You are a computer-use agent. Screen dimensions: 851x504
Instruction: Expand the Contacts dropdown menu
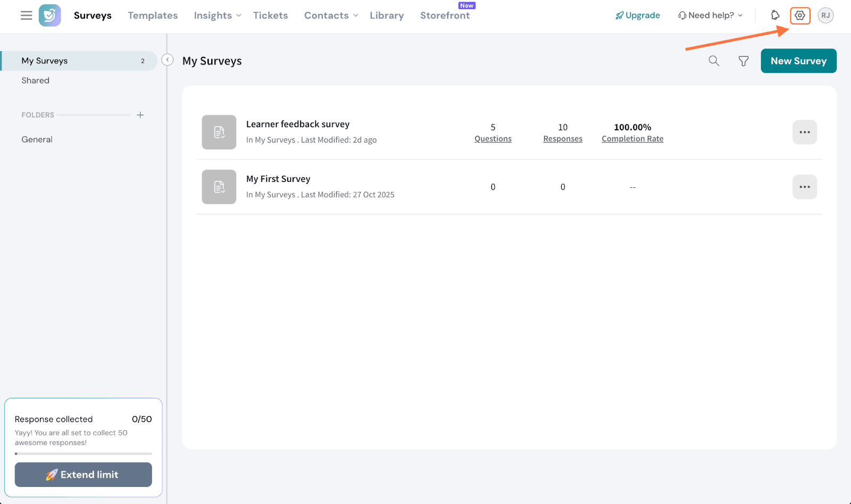(x=331, y=15)
